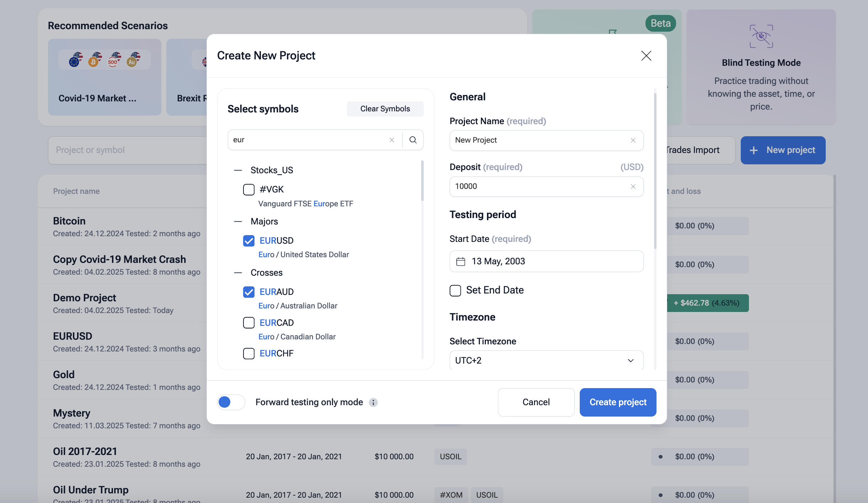868x503 pixels.
Task: Toggle Forward testing only mode switch
Action: coord(231,402)
